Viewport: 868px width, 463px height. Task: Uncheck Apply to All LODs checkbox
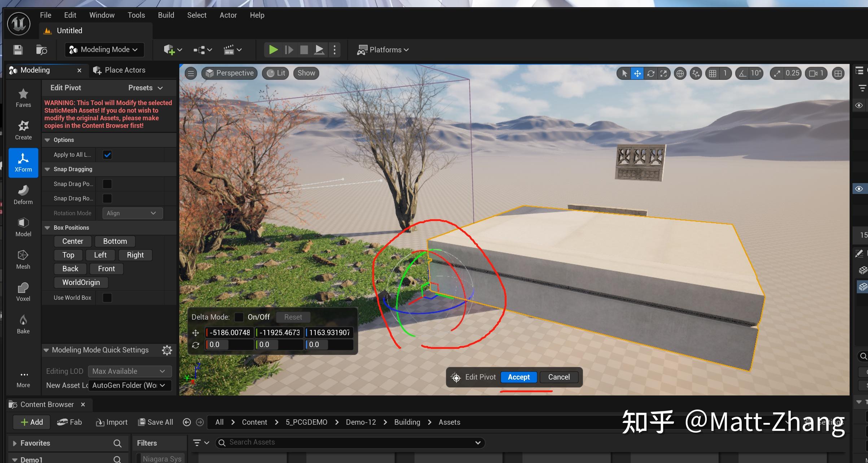click(x=107, y=155)
